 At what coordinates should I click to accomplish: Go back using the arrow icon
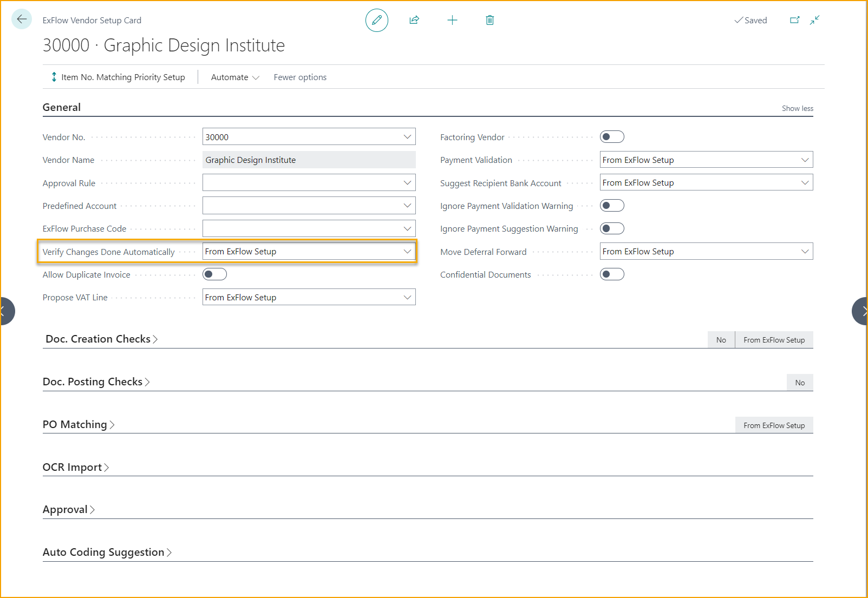22,19
